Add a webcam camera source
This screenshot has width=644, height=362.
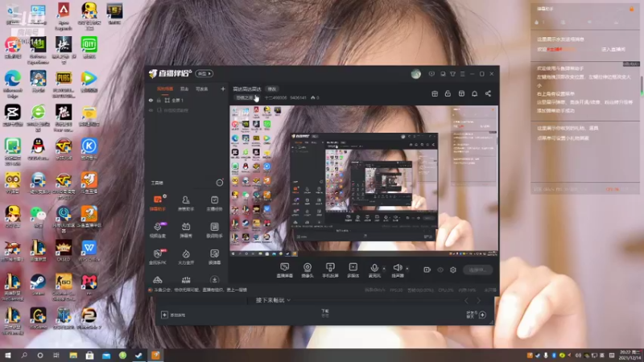point(308,270)
